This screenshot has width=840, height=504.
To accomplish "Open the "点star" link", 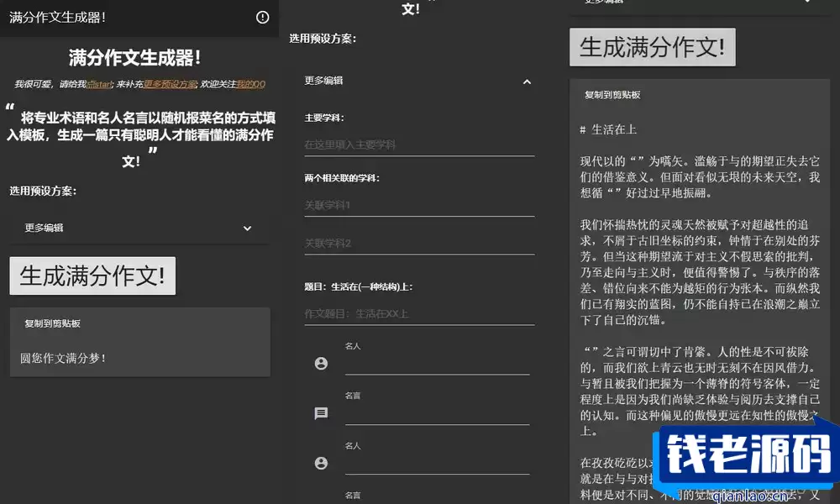I will click(x=100, y=84).
